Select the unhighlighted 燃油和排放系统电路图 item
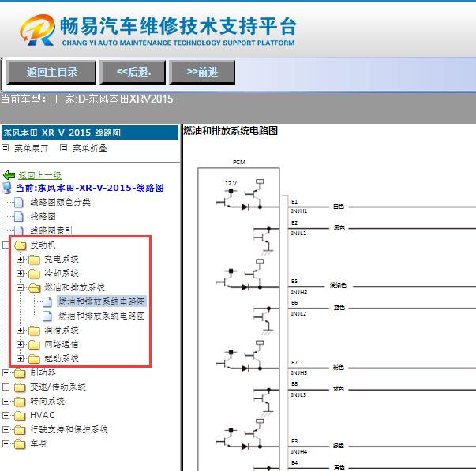Screen dimensions: 476x471 102,316
